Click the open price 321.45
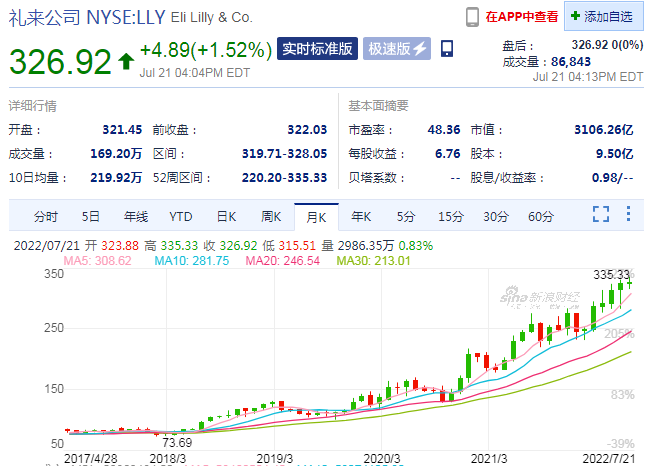The height and width of the screenshot is (466, 655). 122,129
